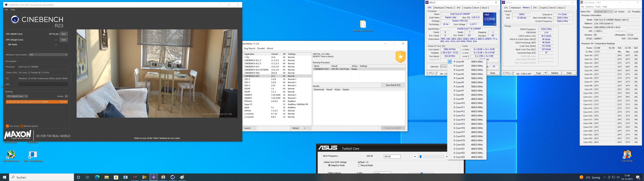Click Offset Voltage slider in TurboV
The width and height of the screenshot is (644, 181).
click(422, 173)
